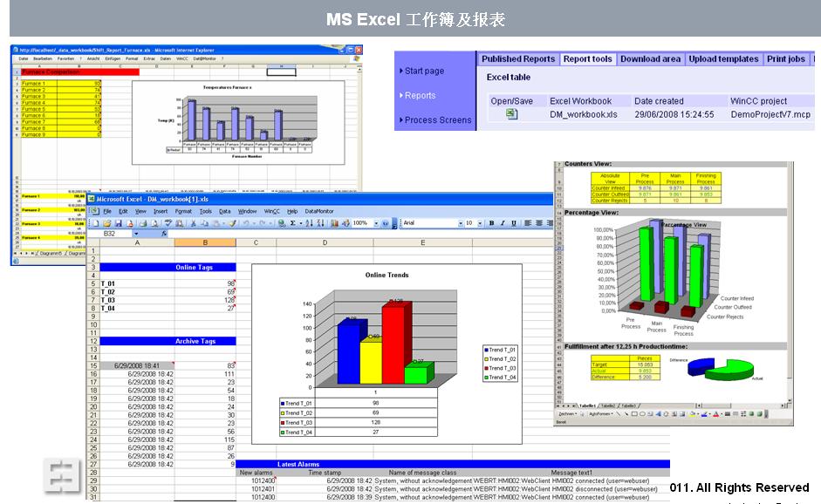Click the Sort Descending Z-A icon

click(x=320, y=223)
